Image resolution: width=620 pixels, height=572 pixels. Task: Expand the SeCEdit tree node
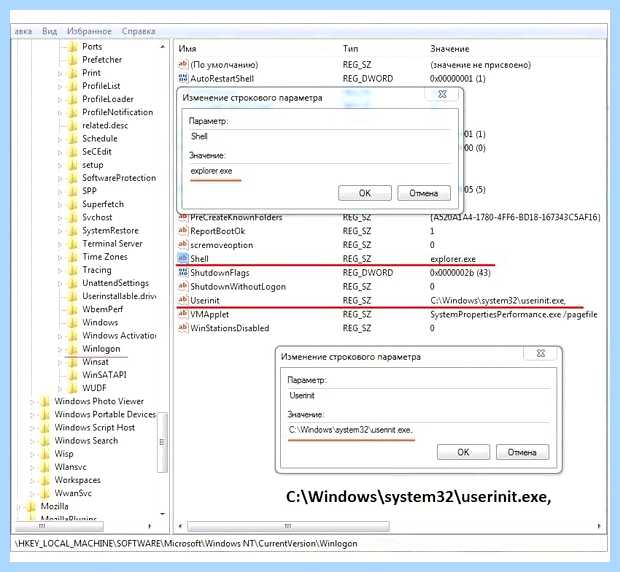pos(60,152)
